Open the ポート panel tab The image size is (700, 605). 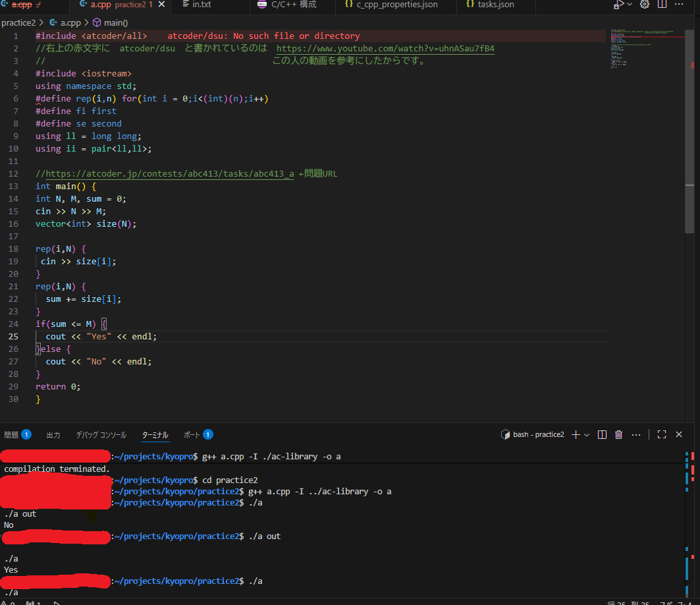coord(198,435)
